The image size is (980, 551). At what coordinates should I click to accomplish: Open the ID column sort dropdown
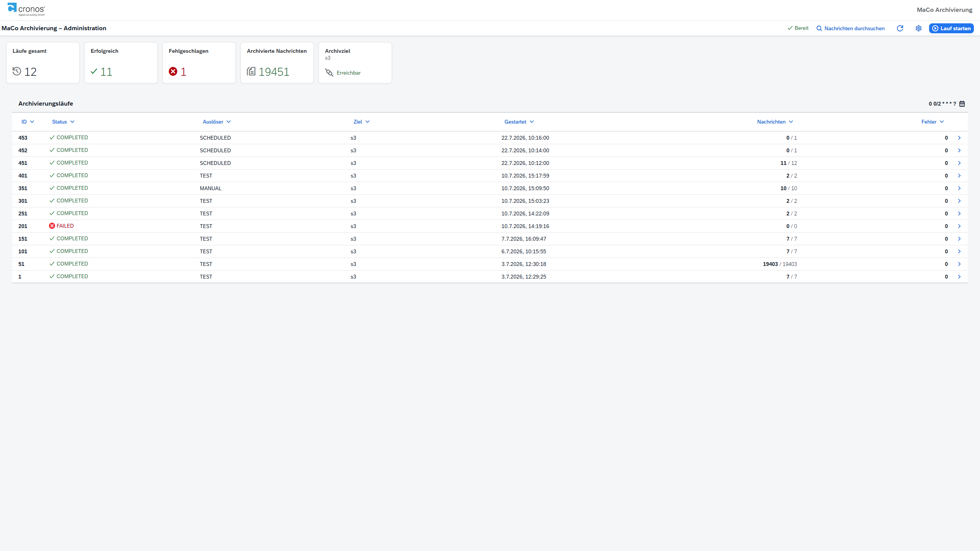pos(28,122)
